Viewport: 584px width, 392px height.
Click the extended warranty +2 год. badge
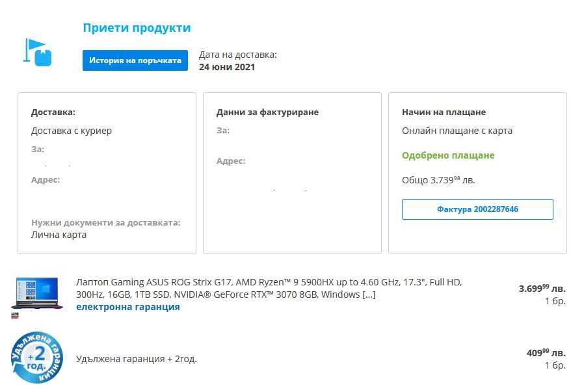pyautogui.click(x=37, y=358)
